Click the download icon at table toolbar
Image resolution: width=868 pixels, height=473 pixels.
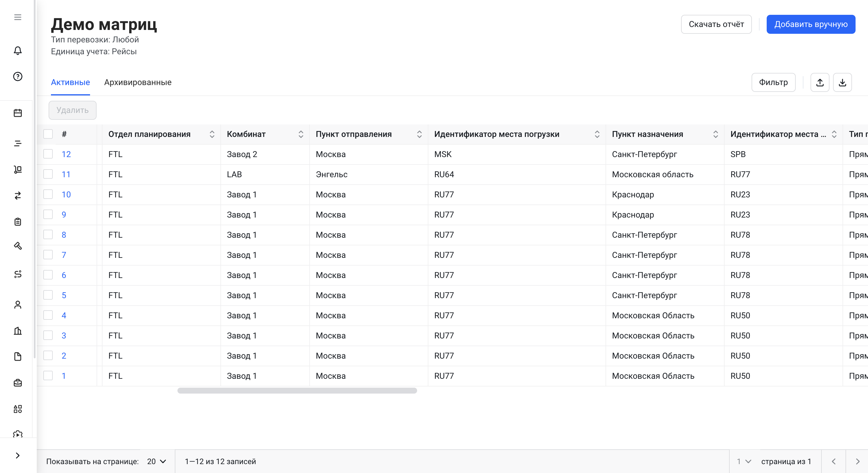coord(842,83)
